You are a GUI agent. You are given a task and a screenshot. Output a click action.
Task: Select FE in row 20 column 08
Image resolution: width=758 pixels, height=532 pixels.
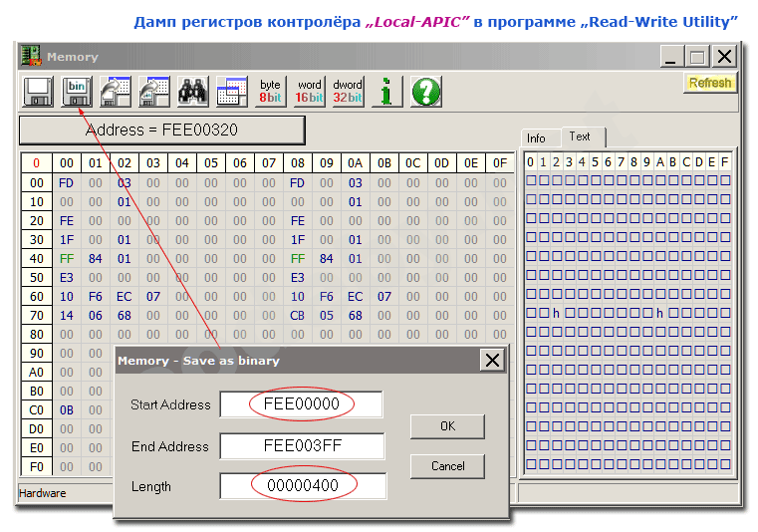tap(297, 221)
